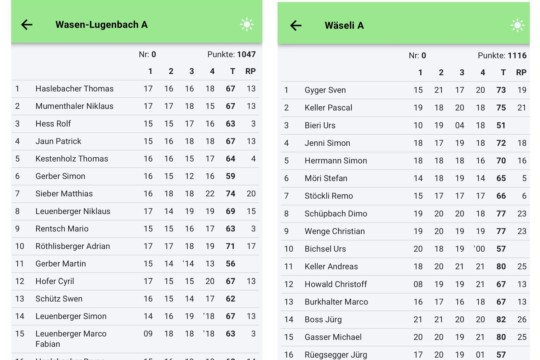Toggle brightness icon in Wasen-Lugenbach A header

pos(247,24)
